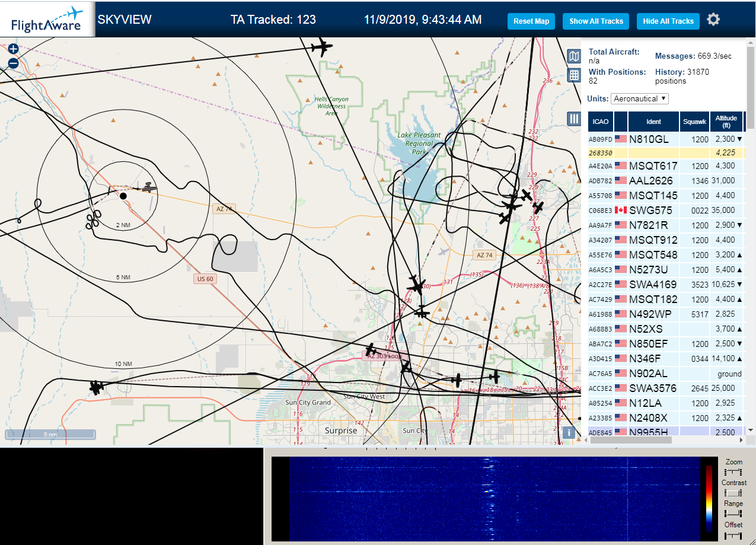
Task: Select the aircraft icon at top of map
Action: pyautogui.click(x=321, y=47)
